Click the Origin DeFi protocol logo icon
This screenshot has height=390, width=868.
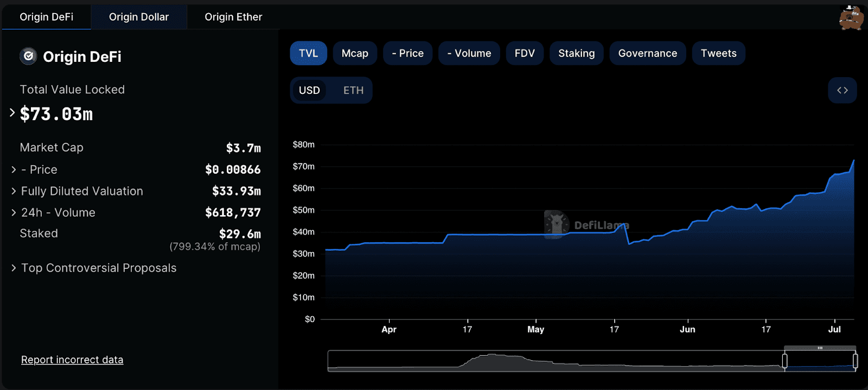pos(28,56)
